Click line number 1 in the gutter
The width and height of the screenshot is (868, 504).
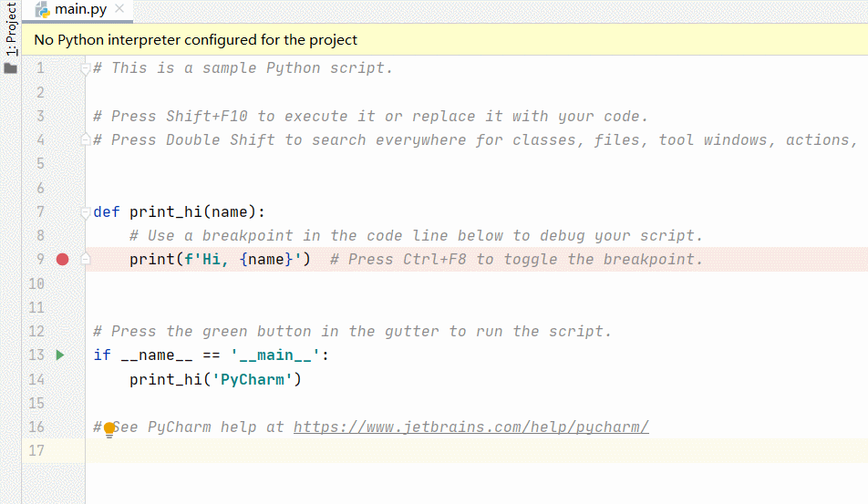[x=40, y=68]
